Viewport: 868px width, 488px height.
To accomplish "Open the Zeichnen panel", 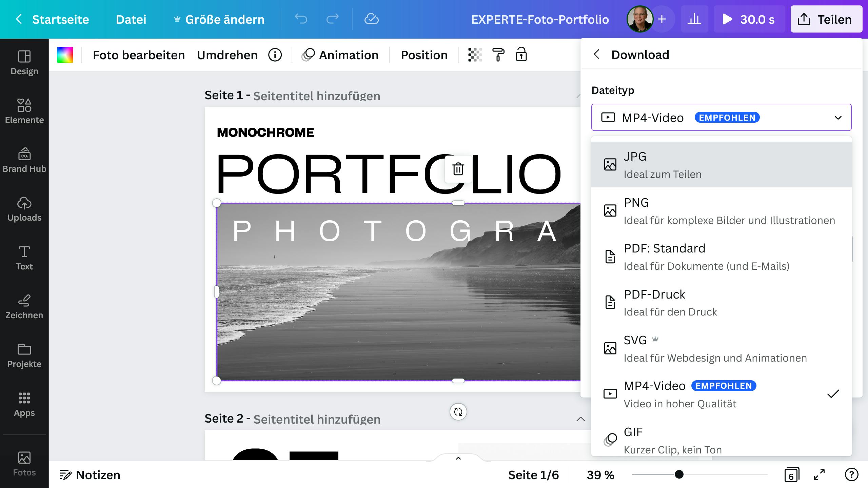I will coord(24,306).
